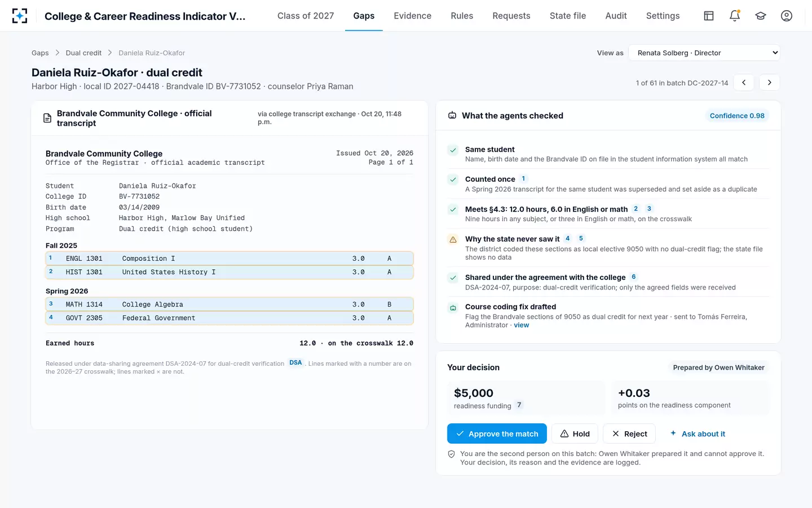Viewport: 812px width, 508px height.
Task: Click the graduation cap icon
Action: (x=761, y=16)
